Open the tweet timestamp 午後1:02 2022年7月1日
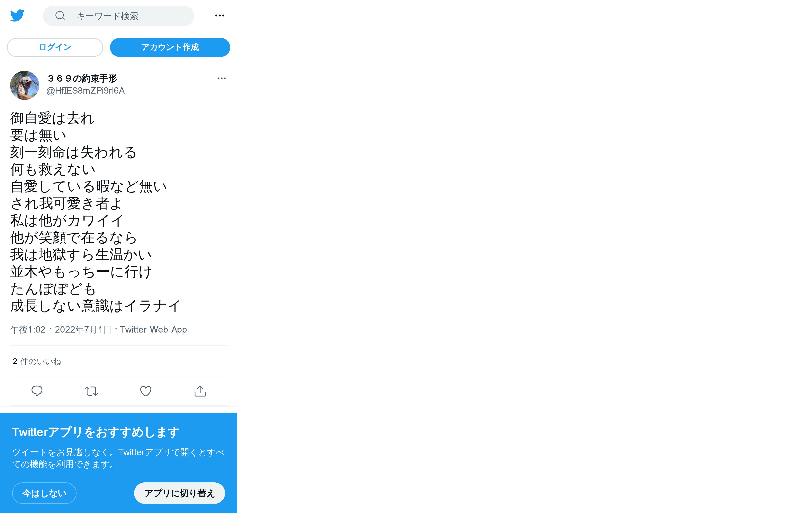 (x=61, y=330)
